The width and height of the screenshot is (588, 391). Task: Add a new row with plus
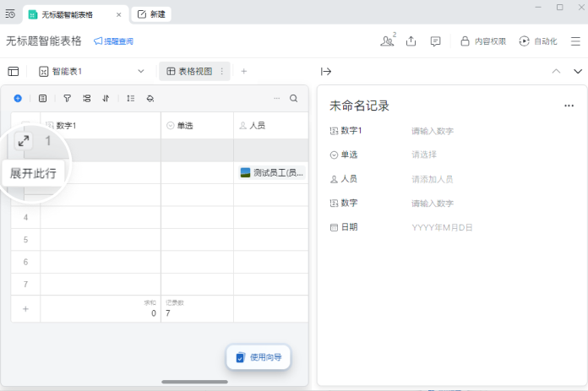tap(25, 309)
